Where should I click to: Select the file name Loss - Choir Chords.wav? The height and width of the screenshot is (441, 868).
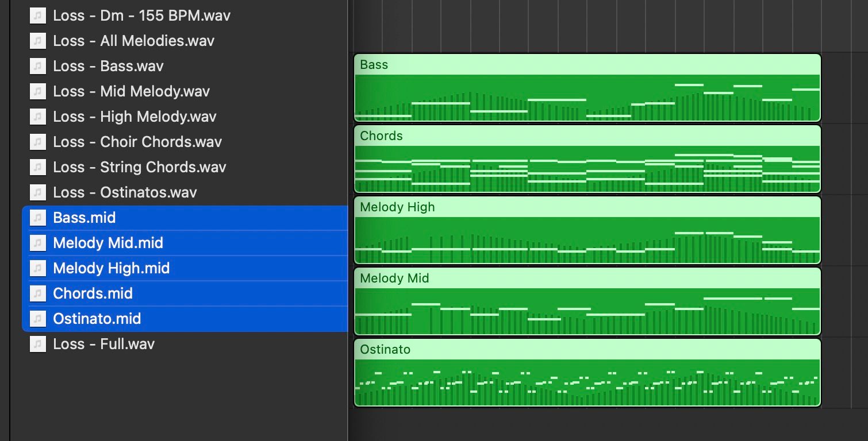137,142
